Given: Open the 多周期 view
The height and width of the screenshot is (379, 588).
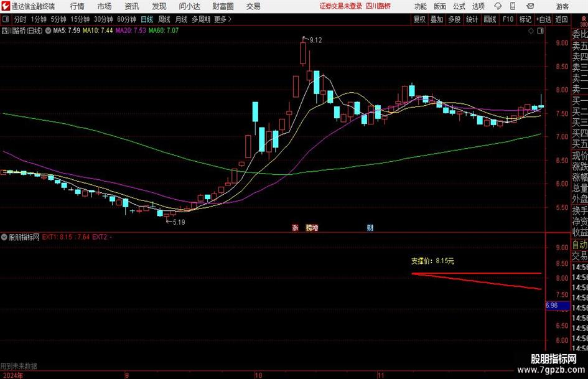Looking at the screenshot, I should pyautogui.click(x=200, y=19).
